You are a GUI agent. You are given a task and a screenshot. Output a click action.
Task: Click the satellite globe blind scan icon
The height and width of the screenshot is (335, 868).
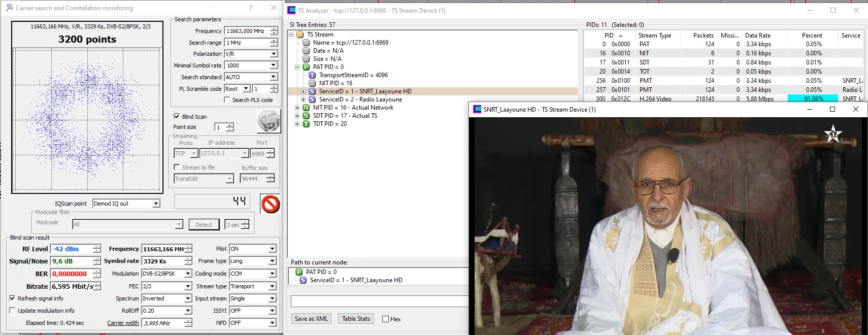click(269, 121)
